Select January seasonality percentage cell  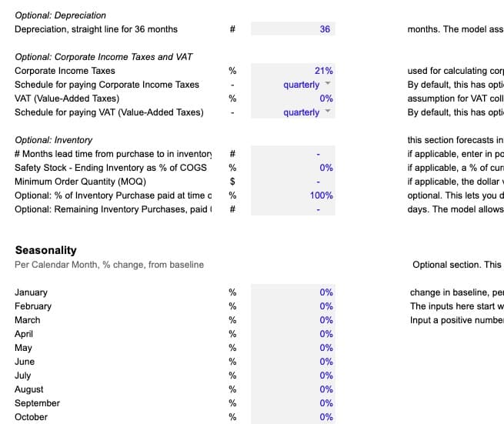tap(293, 292)
